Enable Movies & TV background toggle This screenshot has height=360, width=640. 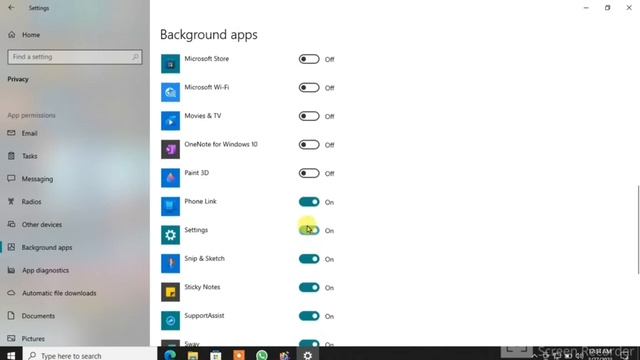click(309, 116)
